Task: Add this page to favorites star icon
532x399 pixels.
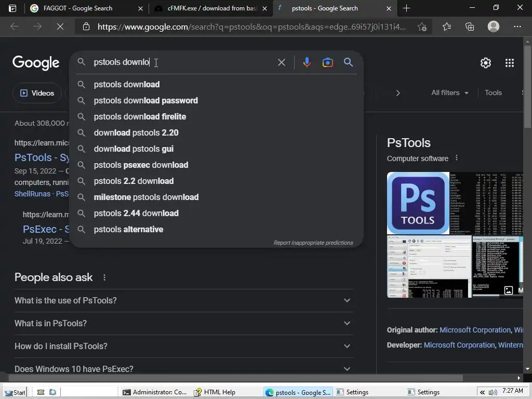Action: [422, 26]
